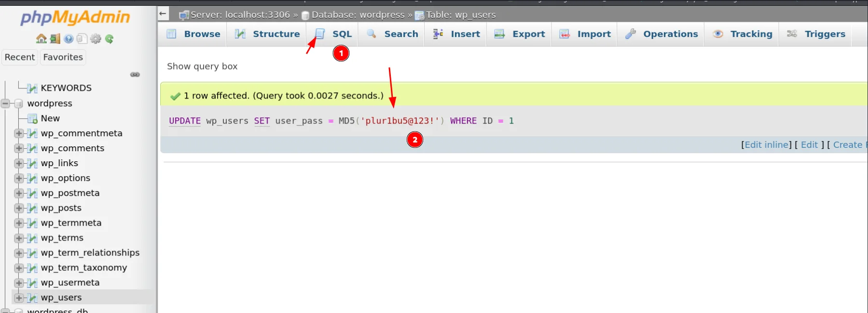
Task: Click the SET keyword in query
Action: pos(262,121)
